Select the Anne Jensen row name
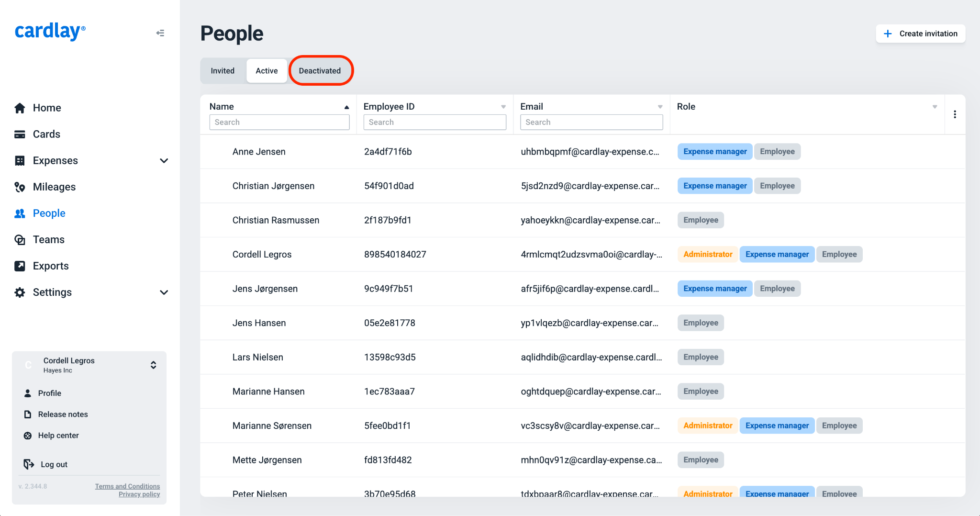980x516 pixels. 259,152
